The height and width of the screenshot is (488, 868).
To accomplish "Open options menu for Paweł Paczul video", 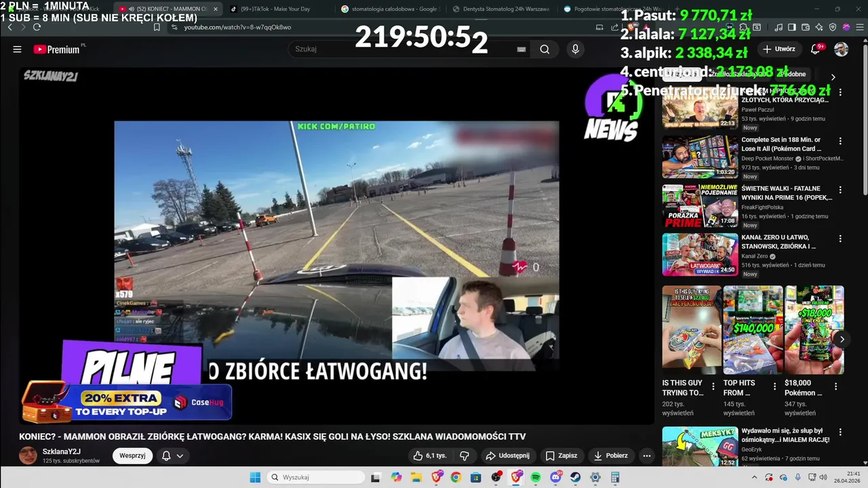I will pyautogui.click(x=840, y=92).
